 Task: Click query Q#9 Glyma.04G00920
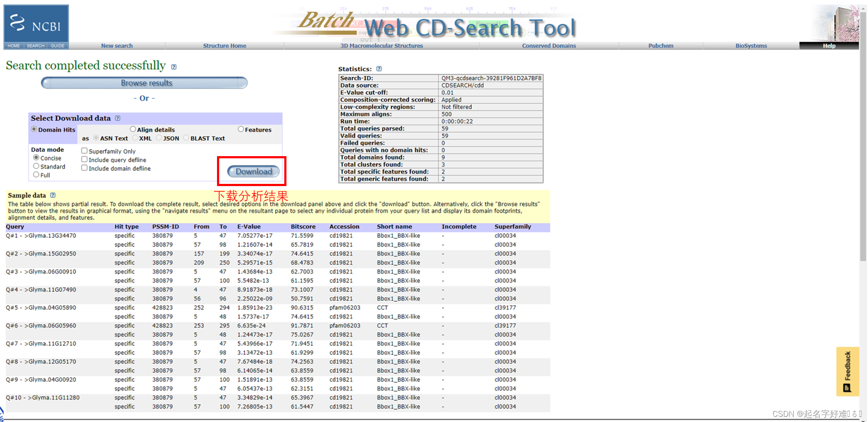[x=41, y=379]
